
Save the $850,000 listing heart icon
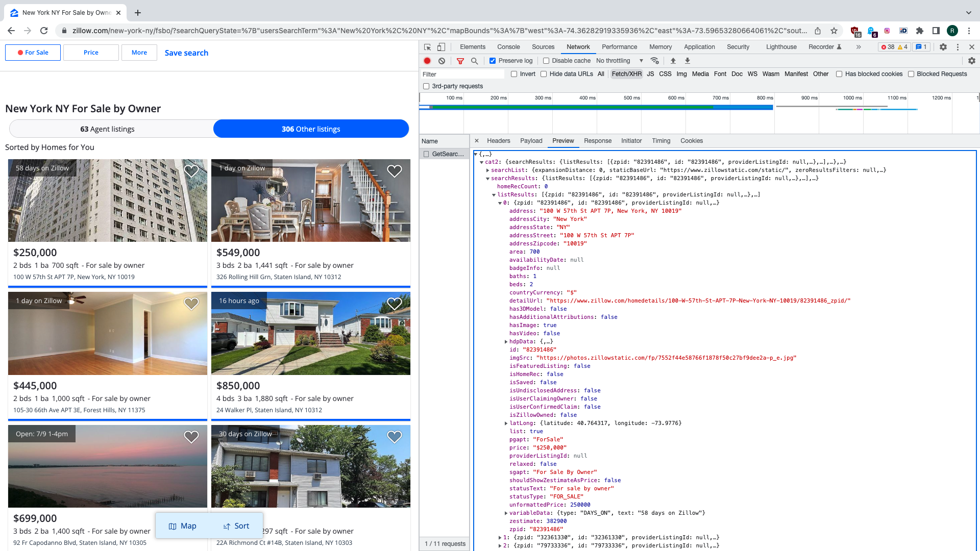tap(394, 304)
